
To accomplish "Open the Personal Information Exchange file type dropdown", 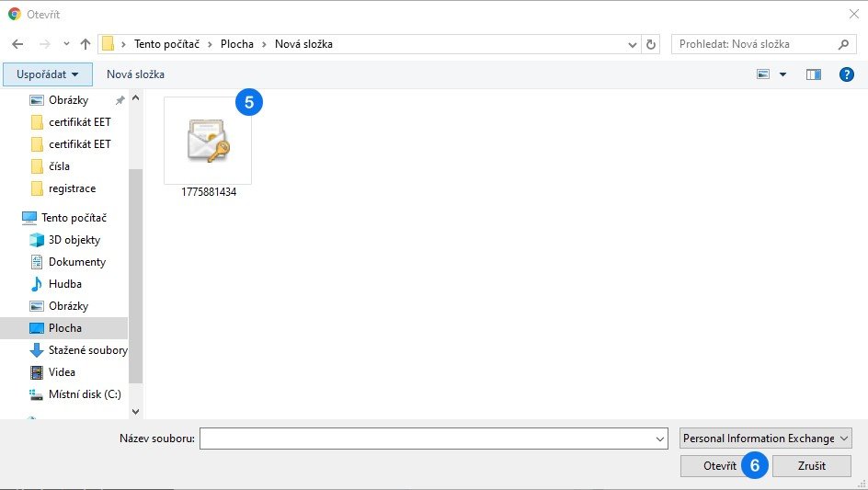I will point(766,439).
